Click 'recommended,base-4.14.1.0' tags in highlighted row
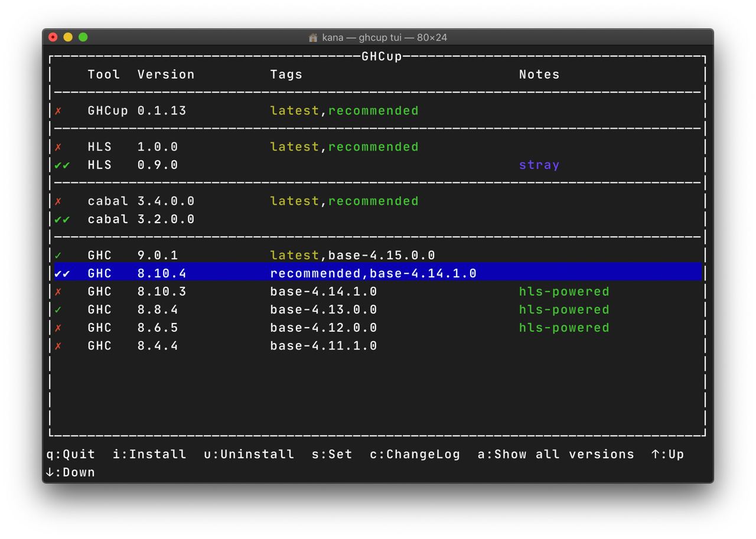 coord(373,273)
